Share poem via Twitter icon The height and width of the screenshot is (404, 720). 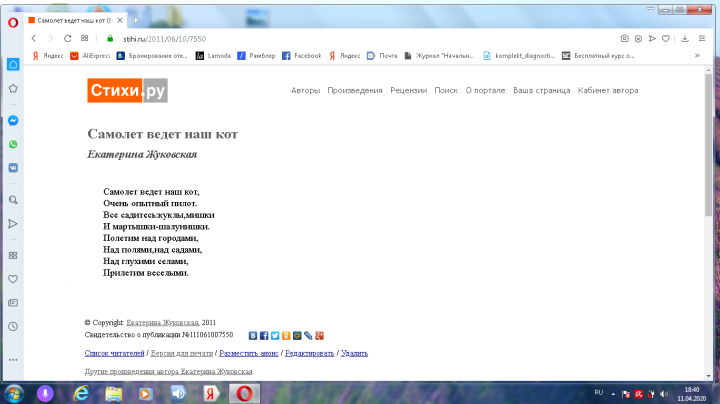[x=275, y=336]
